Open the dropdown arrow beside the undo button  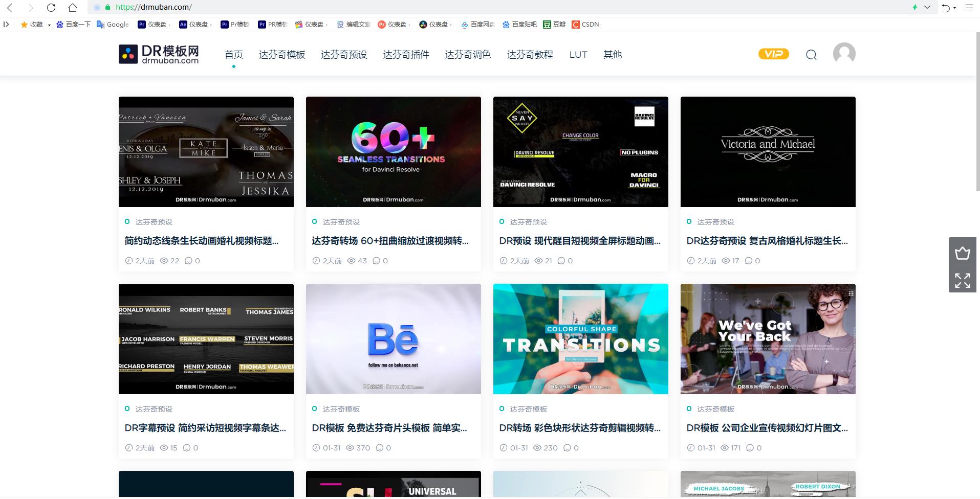click(x=955, y=8)
